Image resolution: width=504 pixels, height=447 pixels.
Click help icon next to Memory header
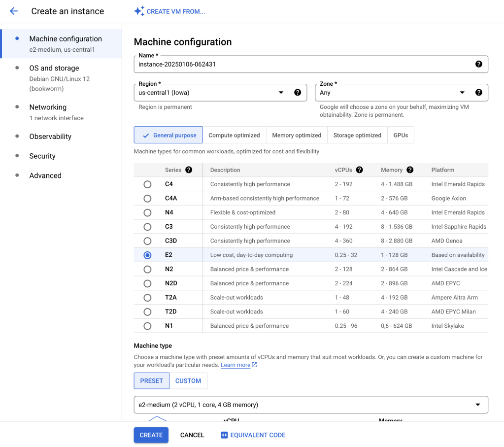tap(410, 170)
